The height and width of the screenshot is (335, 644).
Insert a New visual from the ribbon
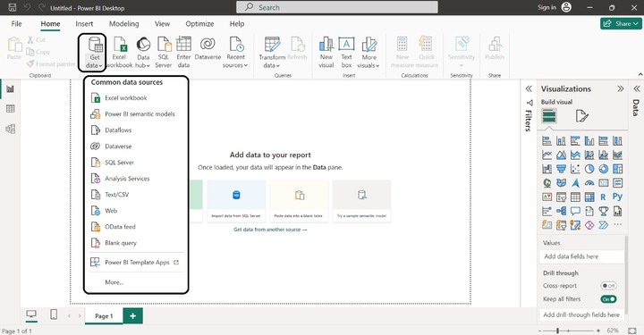point(326,52)
